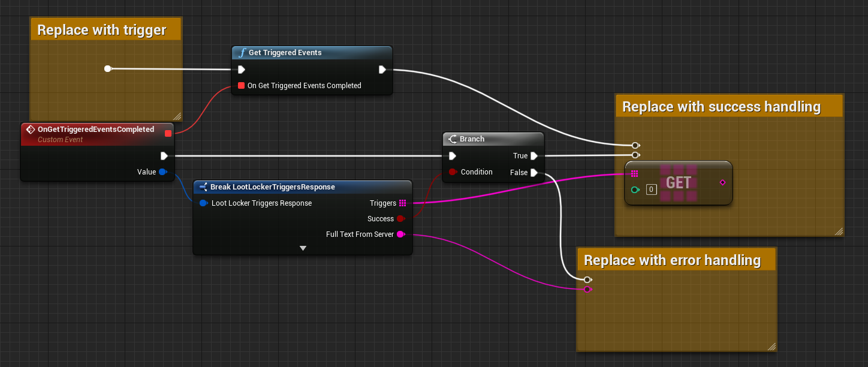868x367 pixels.
Task: Click the GET node output pin
Action: point(722,182)
